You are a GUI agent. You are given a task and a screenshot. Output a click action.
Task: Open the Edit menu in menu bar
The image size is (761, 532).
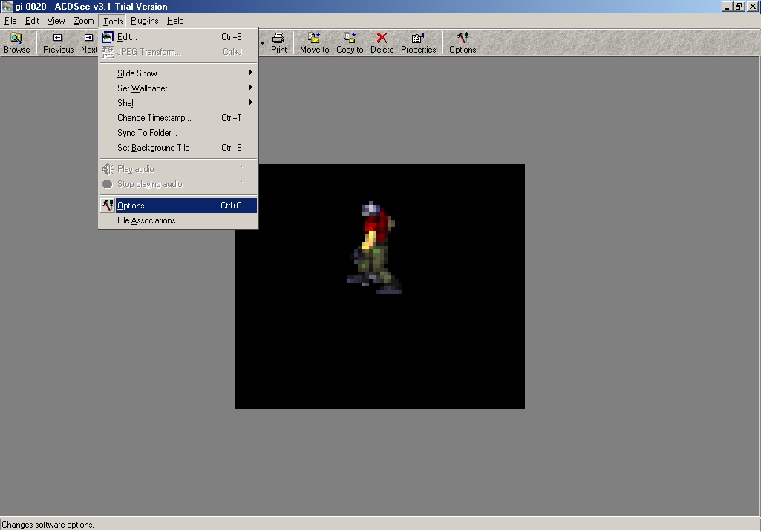(x=32, y=21)
